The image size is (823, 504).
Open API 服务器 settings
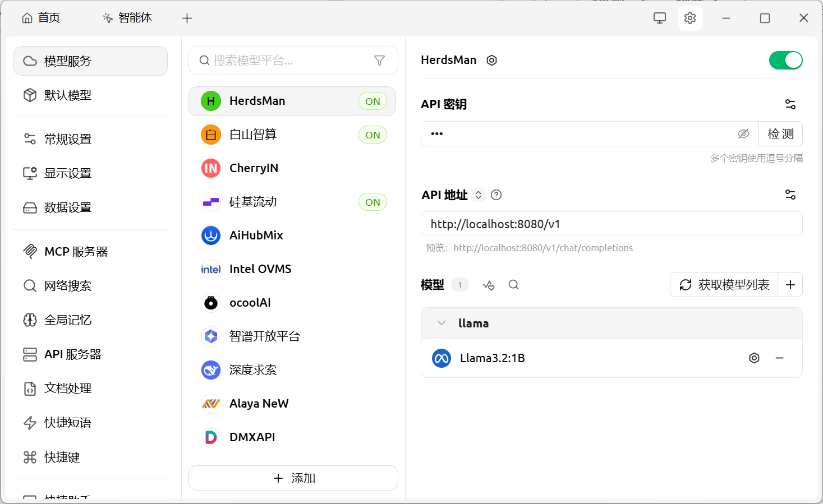(90, 354)
